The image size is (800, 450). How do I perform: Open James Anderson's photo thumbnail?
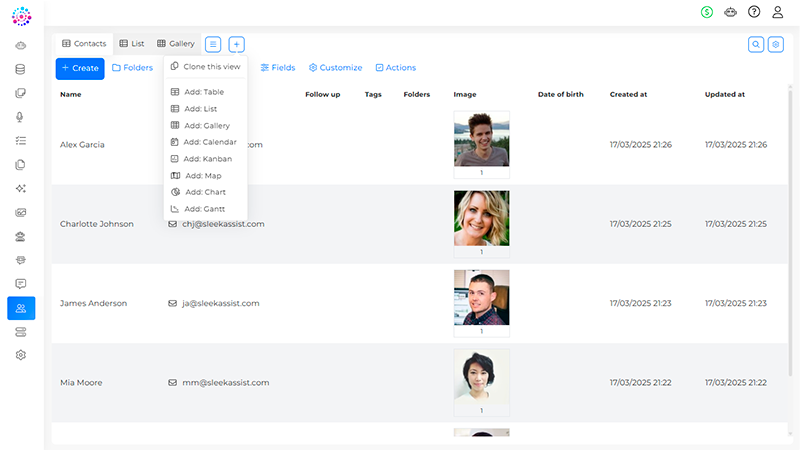click(482, 297)
